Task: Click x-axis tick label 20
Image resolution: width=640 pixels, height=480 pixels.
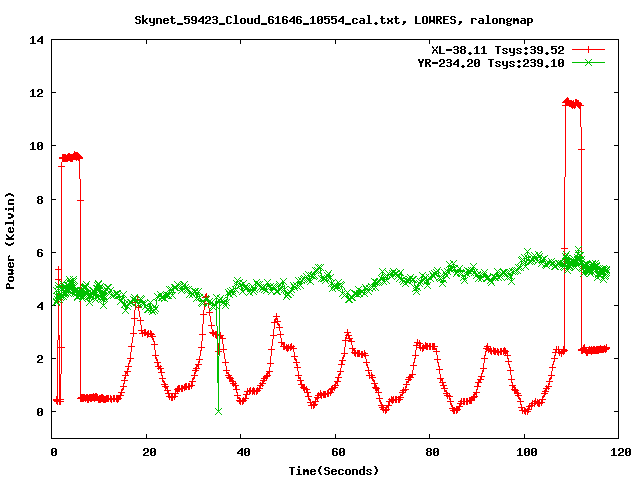Action: (x=149, y=452)
